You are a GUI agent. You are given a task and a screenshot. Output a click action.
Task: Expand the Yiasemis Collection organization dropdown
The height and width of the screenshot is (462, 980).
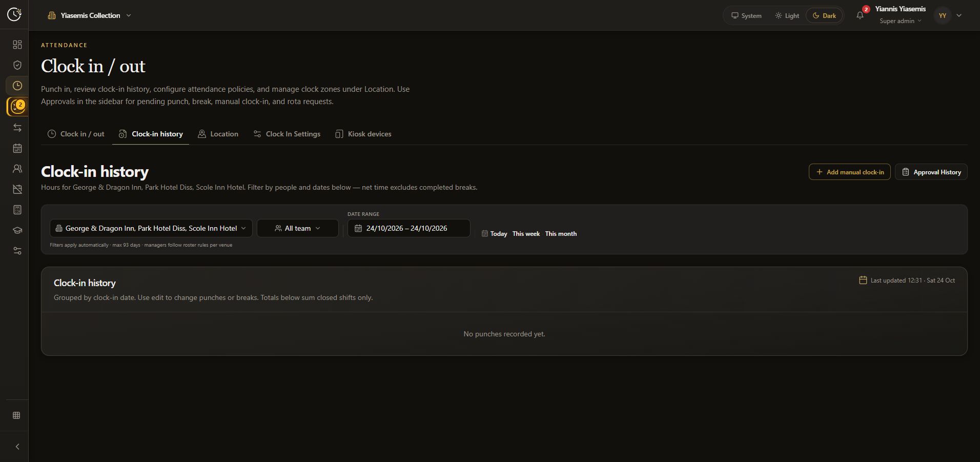[x=90, y=15]
